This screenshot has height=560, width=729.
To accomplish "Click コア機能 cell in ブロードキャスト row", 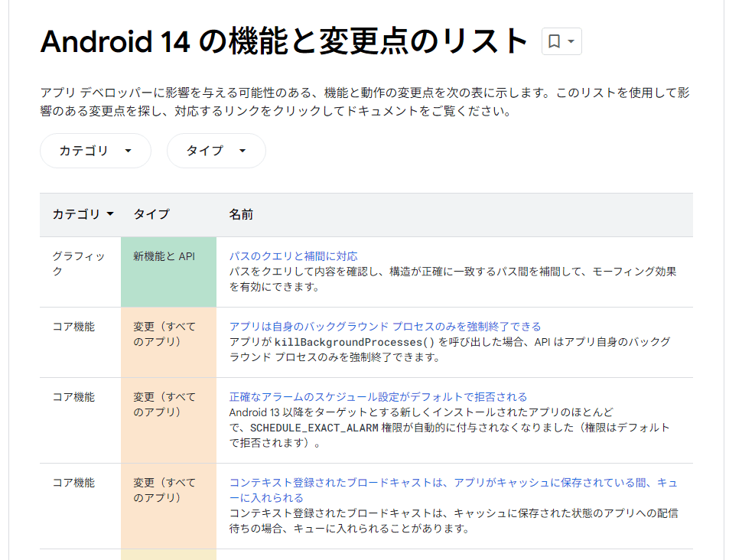I will [x=80, y=506].
